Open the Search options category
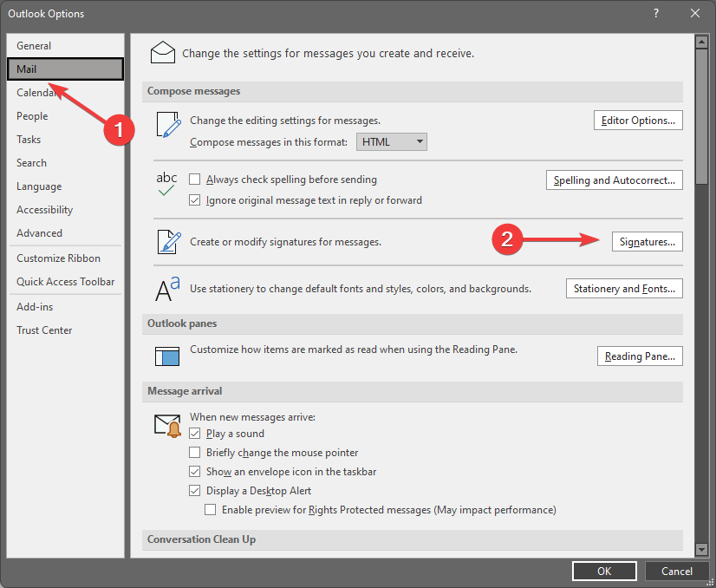The image size is (716, 588). 65,163
